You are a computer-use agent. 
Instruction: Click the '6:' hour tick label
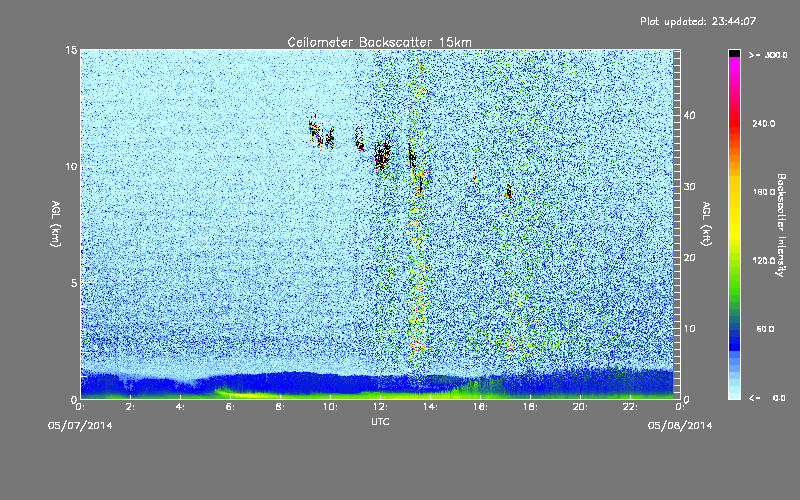point(231,407)
